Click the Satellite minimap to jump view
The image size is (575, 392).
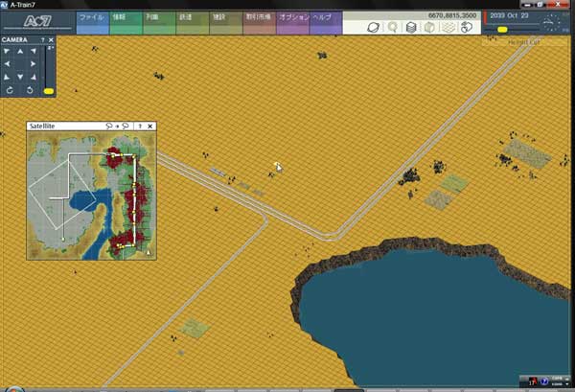(89, 196)
